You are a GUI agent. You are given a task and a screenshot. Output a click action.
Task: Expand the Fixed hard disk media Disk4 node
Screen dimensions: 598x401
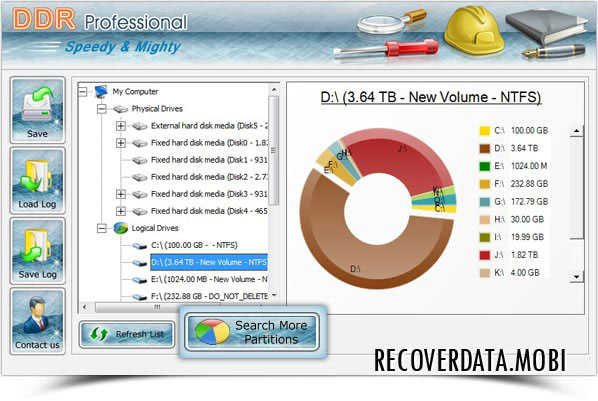click(121, 211)
